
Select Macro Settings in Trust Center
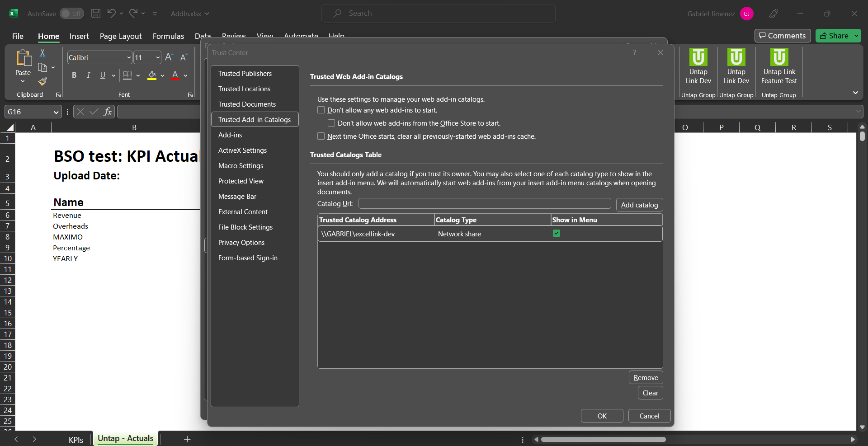pyautogui.click(x=255, y=165)
